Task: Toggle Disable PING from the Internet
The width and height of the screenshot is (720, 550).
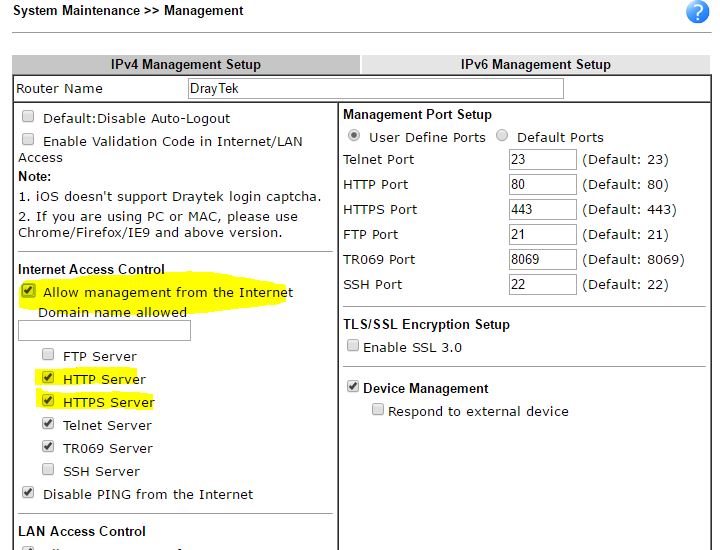Action: (28, 493)
